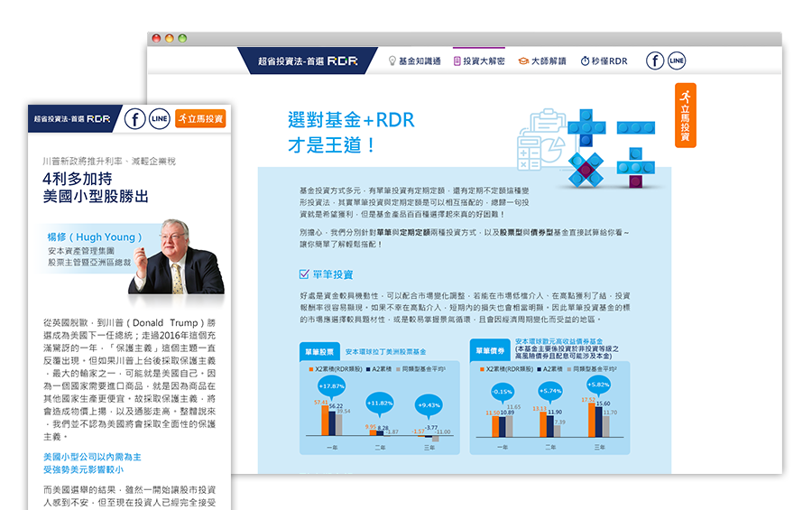Click the 安本資產管理集團 caption text
Viewport: 812px width, 510px height.
81,251
